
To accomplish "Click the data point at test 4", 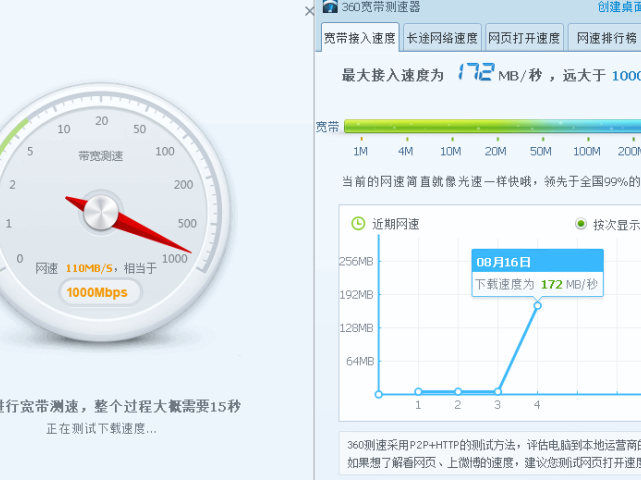I will click(537, 305).
